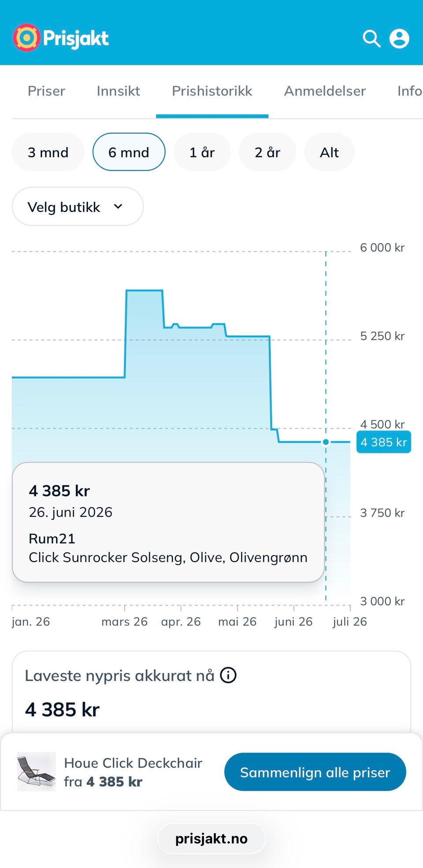Viewport: 423px width, 868px height.
Task: Select the 3 mnd time range
Action: pyautogui.click(x=48, y=152)
